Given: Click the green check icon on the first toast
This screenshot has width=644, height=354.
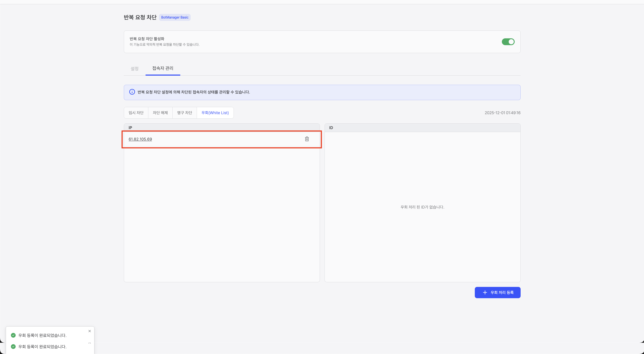Looking at the screenshot, I should tap(13, 335).
